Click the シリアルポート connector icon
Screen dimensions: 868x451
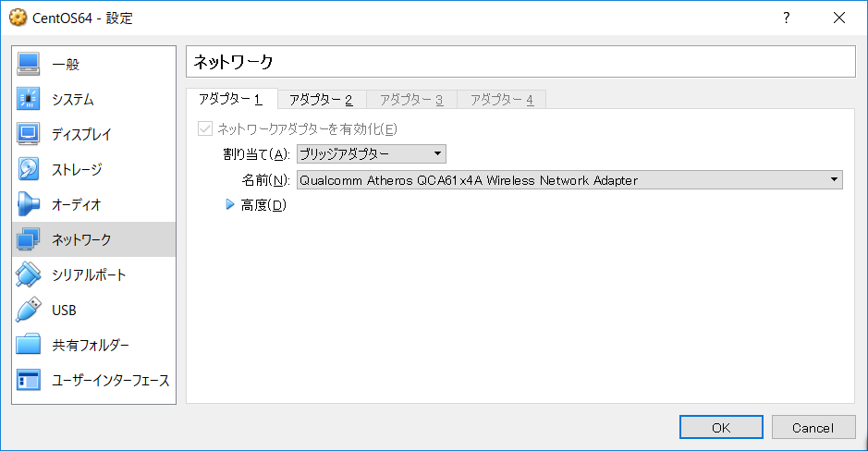point(28,274)
